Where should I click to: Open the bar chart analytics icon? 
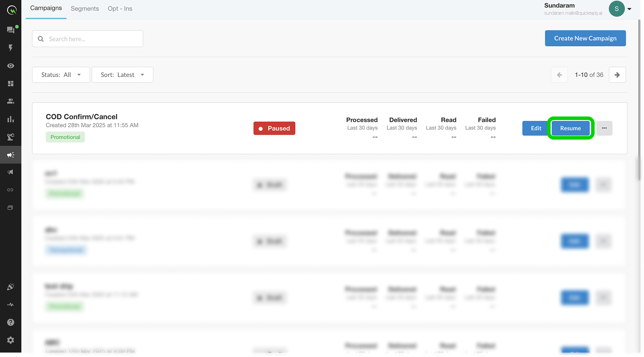11,119
